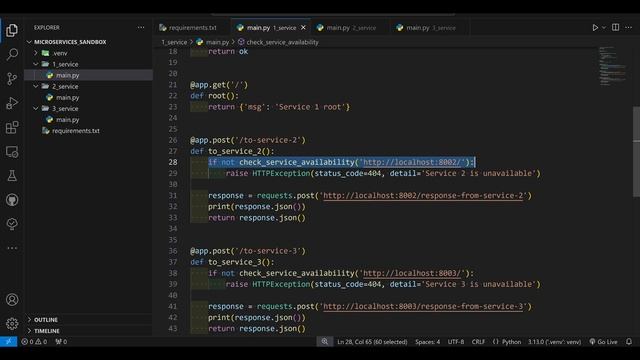
Task: Open the Run and Debug view
Action: click(12, 103)
